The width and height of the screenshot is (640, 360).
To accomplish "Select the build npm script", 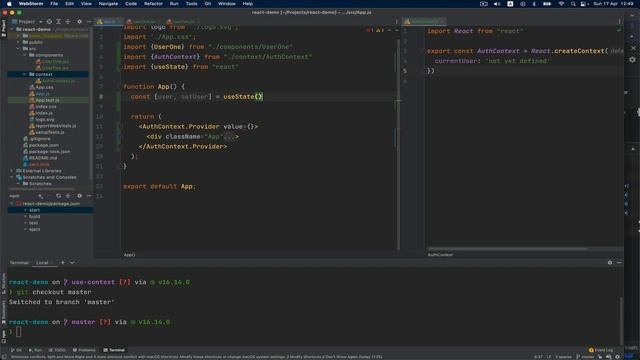I will [x=34, y=216].
